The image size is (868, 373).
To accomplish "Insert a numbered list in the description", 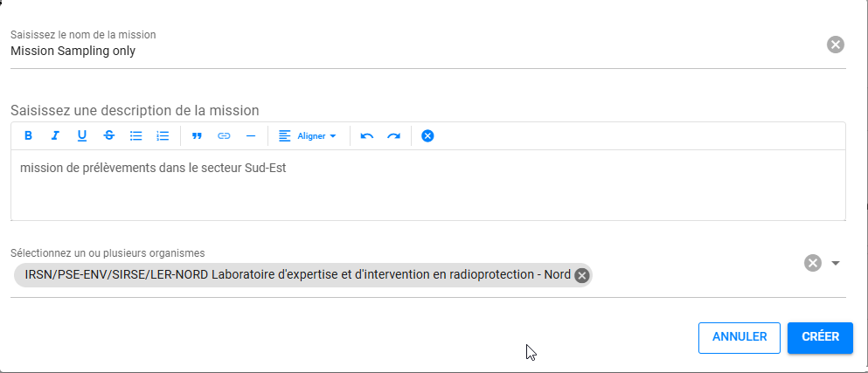I will 163,136.
